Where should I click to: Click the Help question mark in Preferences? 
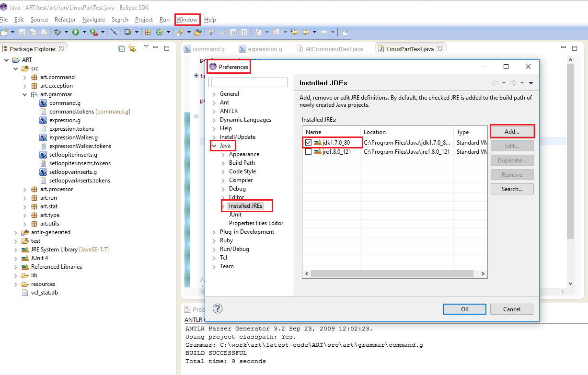click(218, 308)
